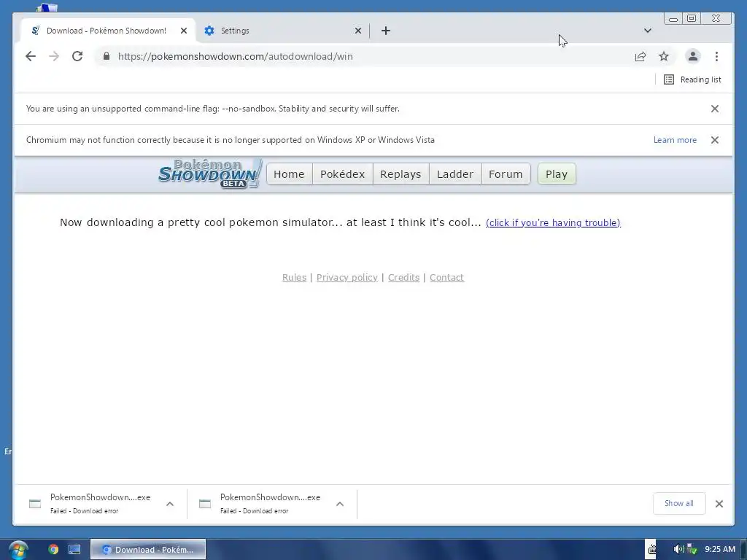This screenshot has height=560, width=747.
Task: Open the volume speaker tray icon
Action: tap(678, 550)
